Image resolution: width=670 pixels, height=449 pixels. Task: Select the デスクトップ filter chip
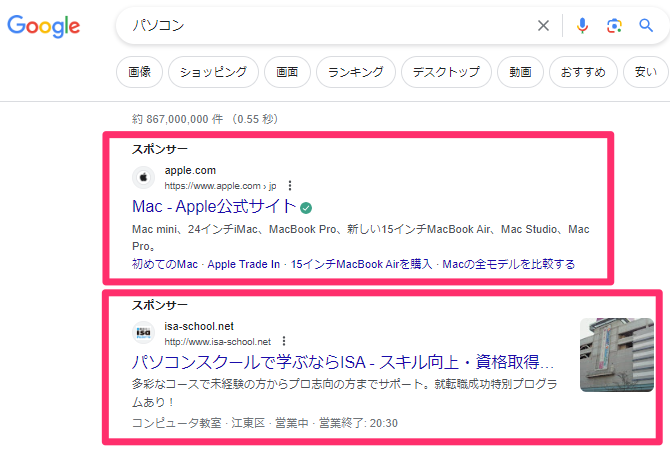[446, 72]
